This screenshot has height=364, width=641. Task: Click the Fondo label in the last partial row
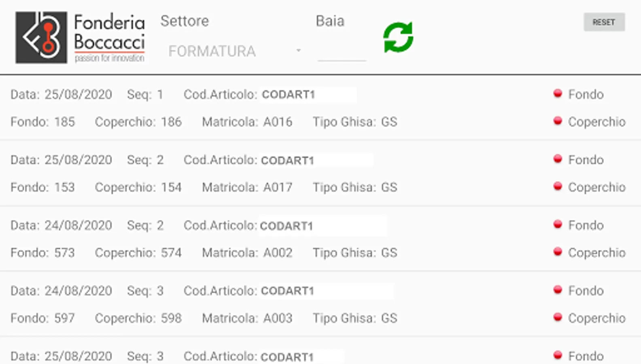pos(586,356)
